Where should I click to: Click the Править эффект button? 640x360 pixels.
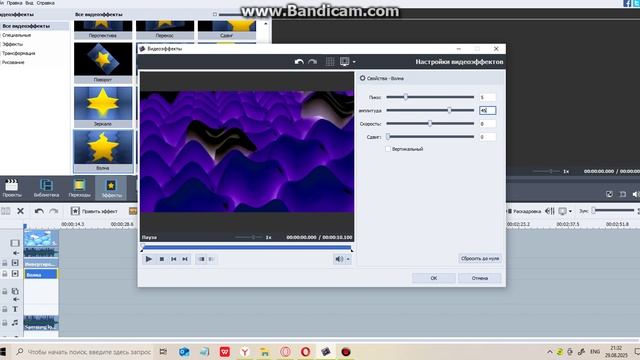[x=94, y=211]
